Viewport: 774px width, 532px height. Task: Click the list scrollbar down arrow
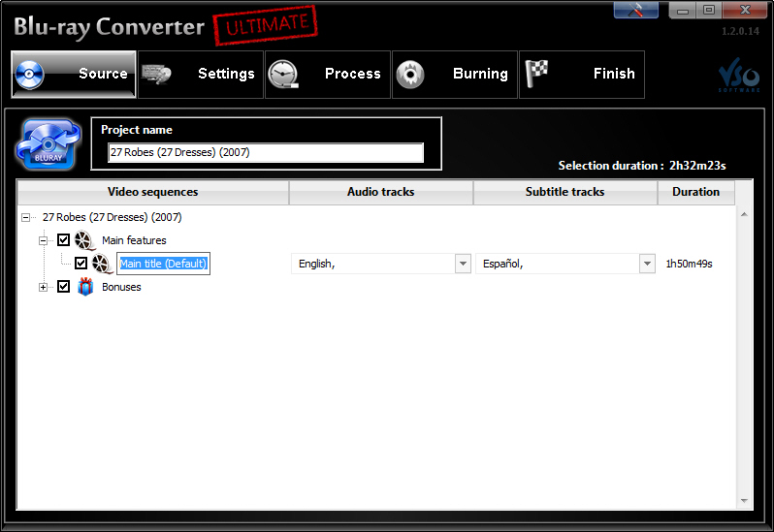(x=744, y=501)
